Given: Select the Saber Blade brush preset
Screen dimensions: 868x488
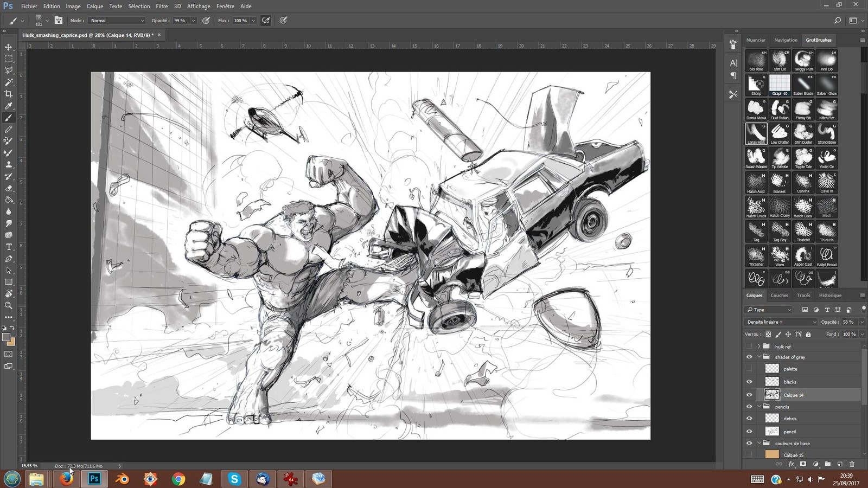Looking at the screenshot, I should [803, 85].
